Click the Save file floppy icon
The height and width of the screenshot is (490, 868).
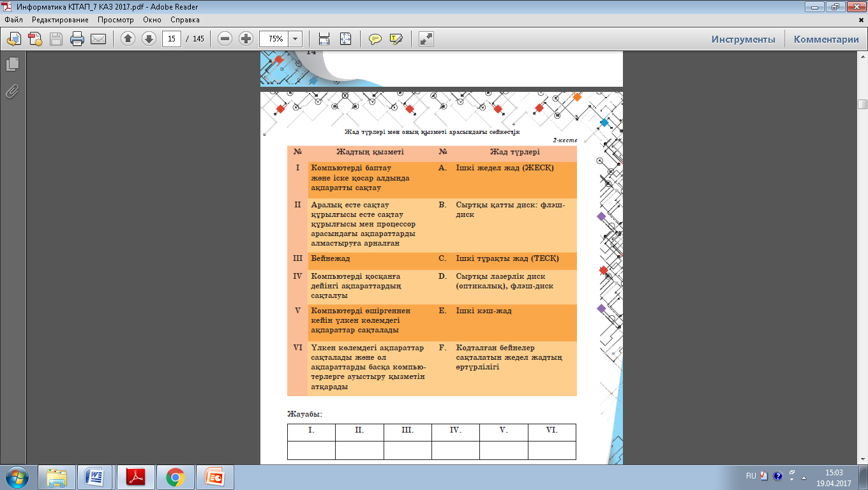pyautogui.click(x=56, y=39)
